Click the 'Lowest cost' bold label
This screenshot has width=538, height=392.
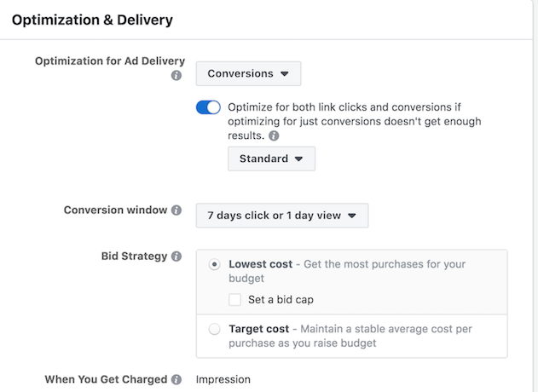261,264
